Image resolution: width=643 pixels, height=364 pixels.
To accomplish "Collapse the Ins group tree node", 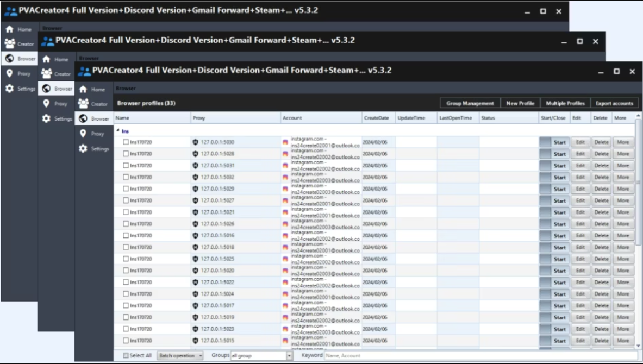I will [x=118, y=130].
